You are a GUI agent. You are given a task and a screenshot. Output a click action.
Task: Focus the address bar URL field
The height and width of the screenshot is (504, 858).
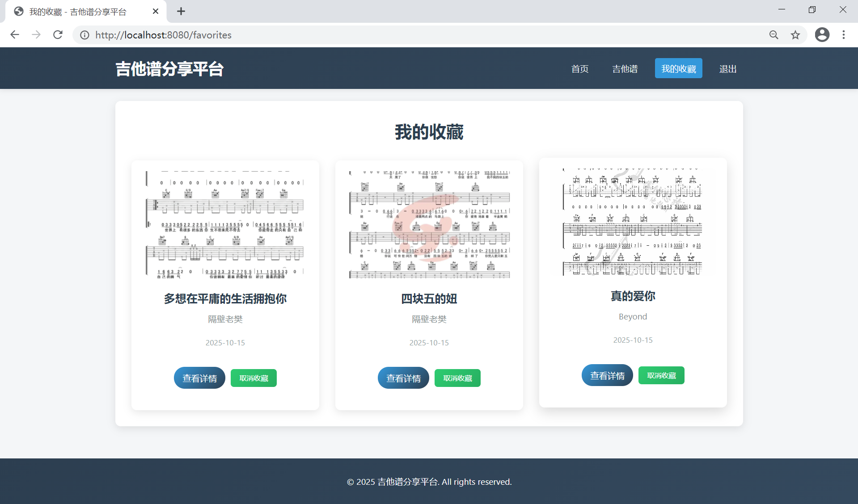pos(402,35)
